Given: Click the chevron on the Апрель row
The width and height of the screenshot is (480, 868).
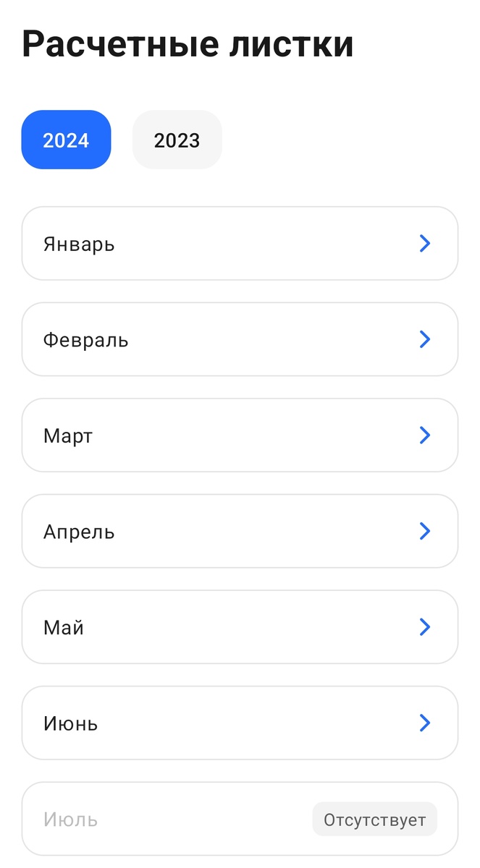Looking at the screenshot, I should pyautogui.click(x=425, y=531).
